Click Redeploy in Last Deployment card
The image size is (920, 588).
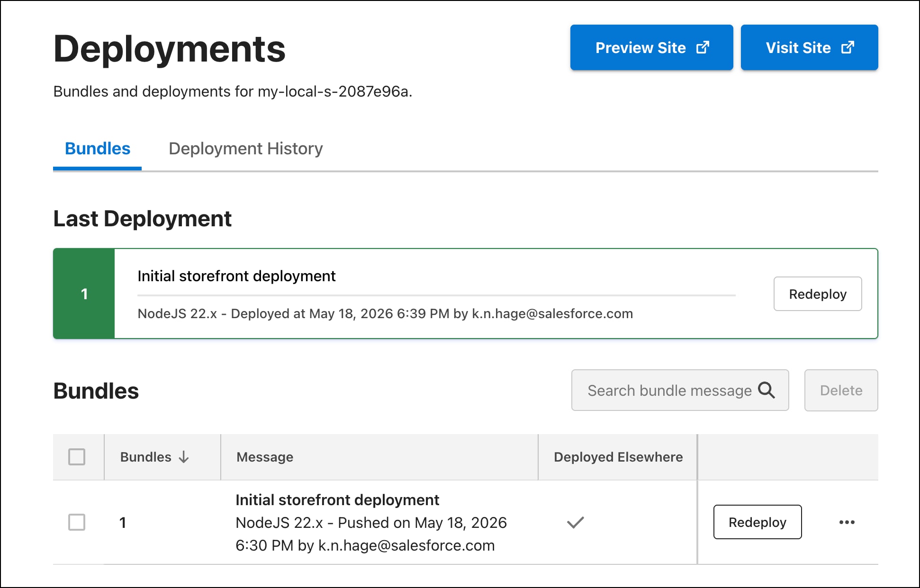pyautogui.click(x=818, y=294)
